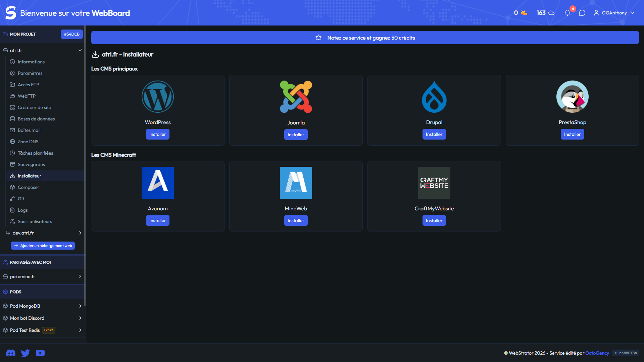Image resolution: width=644 pixels, height=362 pixels.
Task: Click the rate service banner
Action: 365,38
